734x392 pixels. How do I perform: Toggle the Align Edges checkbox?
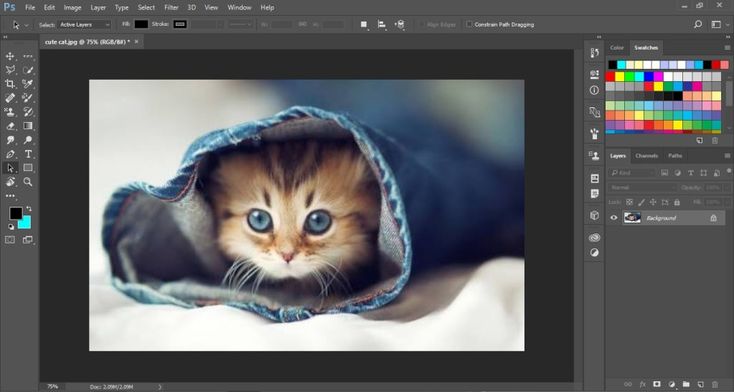point(422,24)
